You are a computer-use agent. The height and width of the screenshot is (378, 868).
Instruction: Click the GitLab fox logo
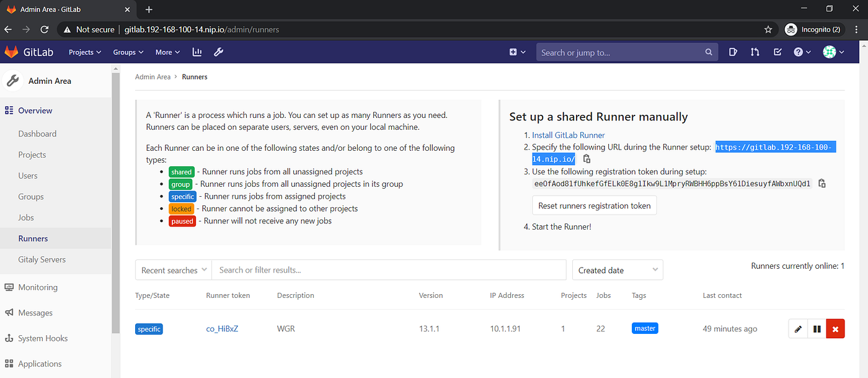[x=11, y=52]
